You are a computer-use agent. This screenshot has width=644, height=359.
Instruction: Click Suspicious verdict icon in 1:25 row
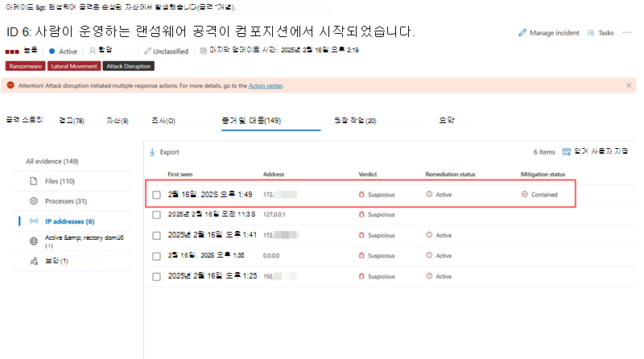(x=361, y=276)
